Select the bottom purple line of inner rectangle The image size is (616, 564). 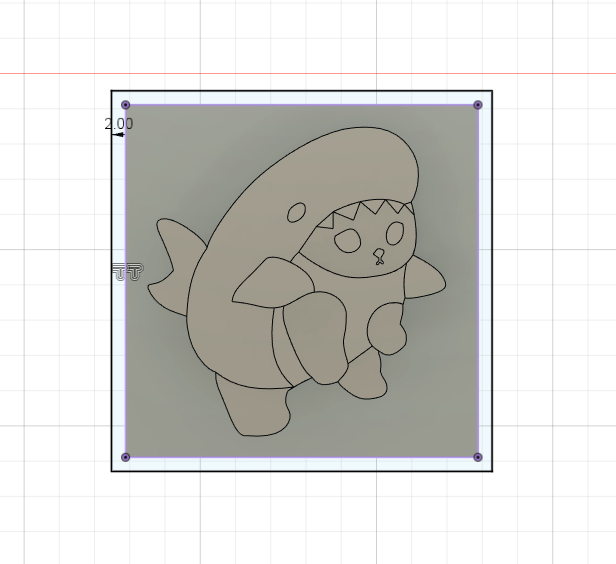[x=302, y=457]
